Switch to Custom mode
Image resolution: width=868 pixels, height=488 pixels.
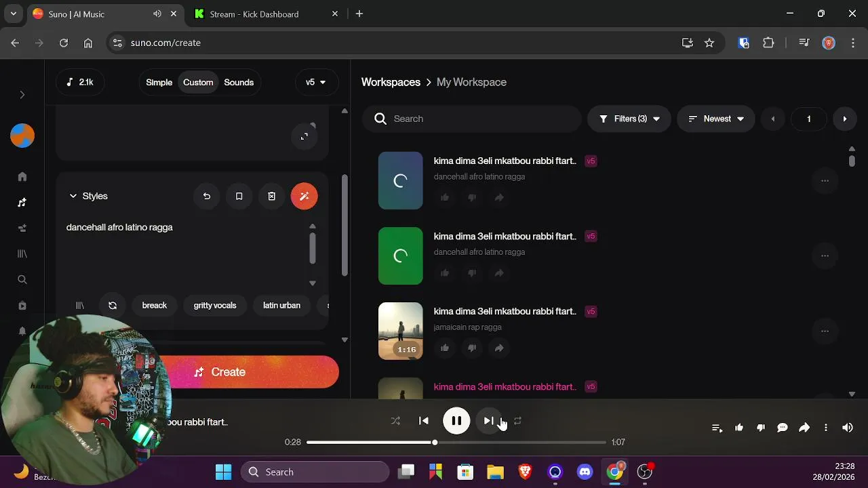(198, 82)
